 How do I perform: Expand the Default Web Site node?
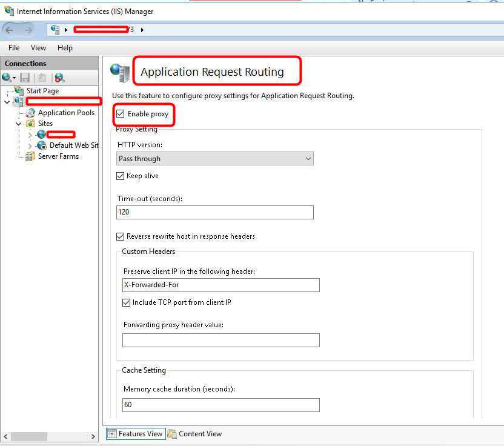pos(30,145)
